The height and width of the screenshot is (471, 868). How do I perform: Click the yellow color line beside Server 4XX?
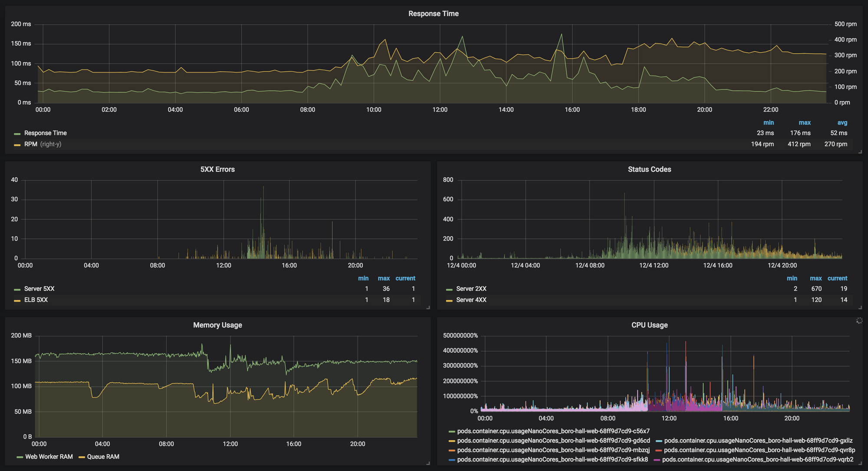coord(449,301)
